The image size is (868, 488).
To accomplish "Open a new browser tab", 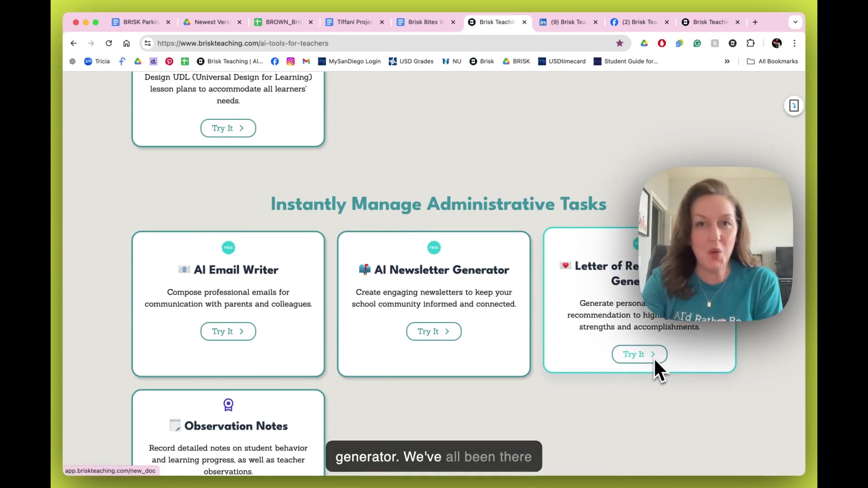I will click(x=755, y=22).
